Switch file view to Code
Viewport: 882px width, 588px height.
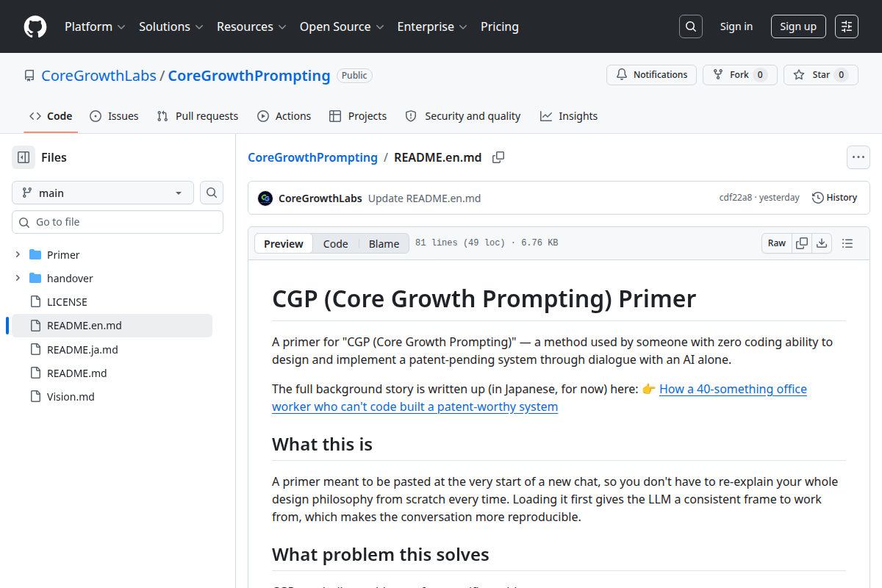pyautogui.click(x=336, y=244)
